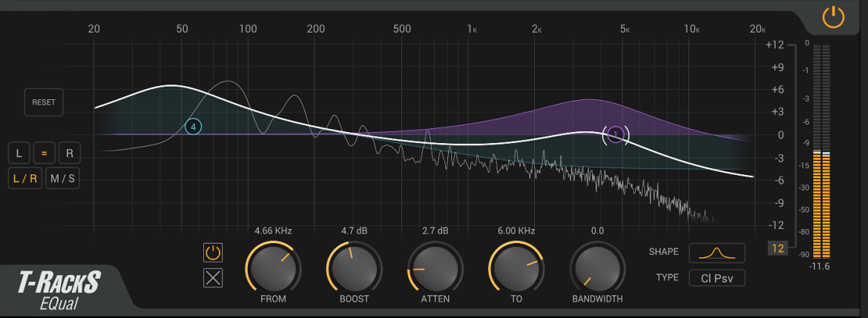Click the 2.7 dB ATTEN value

(435, 231)
